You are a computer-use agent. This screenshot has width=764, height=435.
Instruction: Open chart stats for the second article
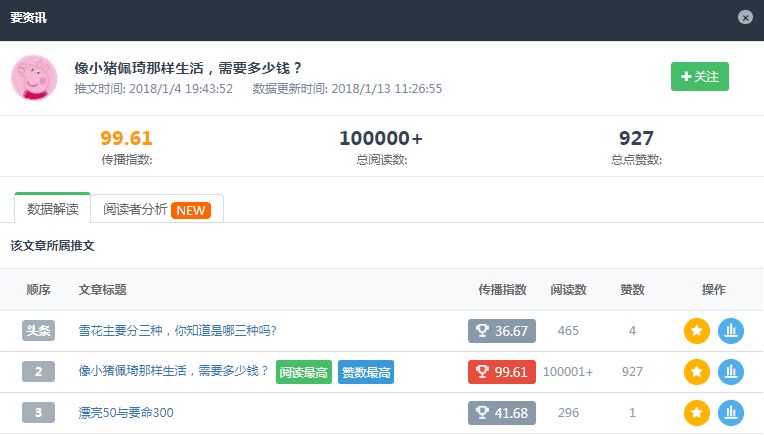click(x=731, y=372)
